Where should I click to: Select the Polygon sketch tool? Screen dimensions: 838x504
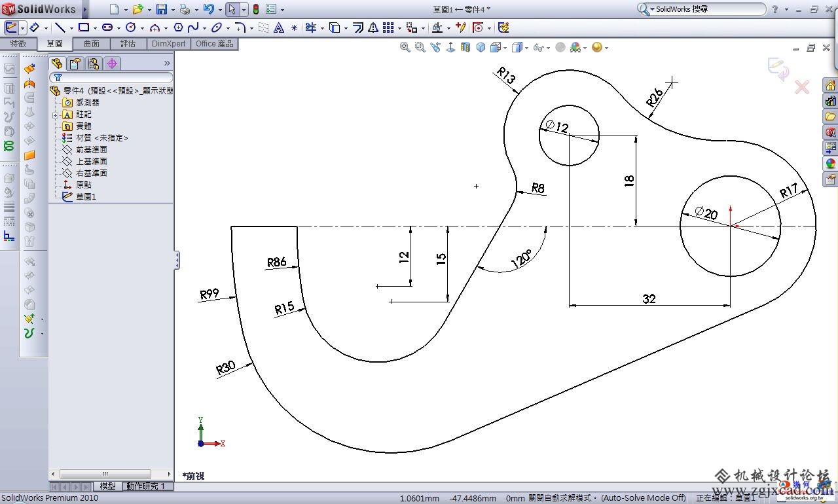[x=178, y=27]
